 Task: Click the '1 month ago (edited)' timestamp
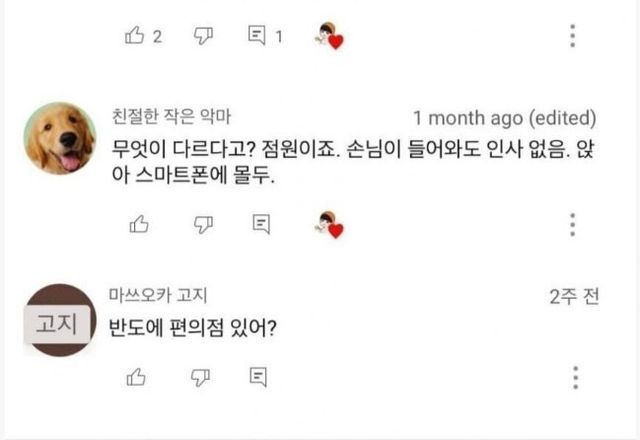coord(506,116)
